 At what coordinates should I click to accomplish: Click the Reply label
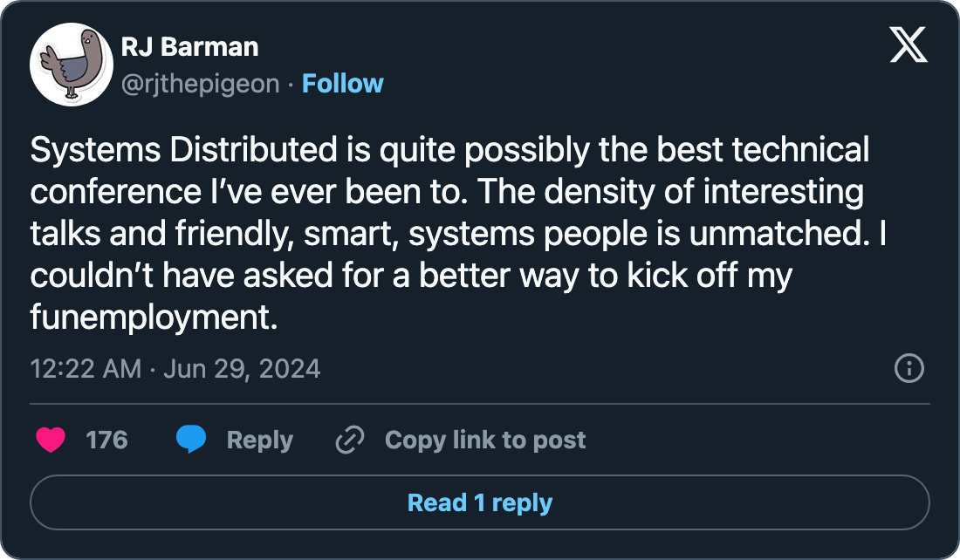259,440
